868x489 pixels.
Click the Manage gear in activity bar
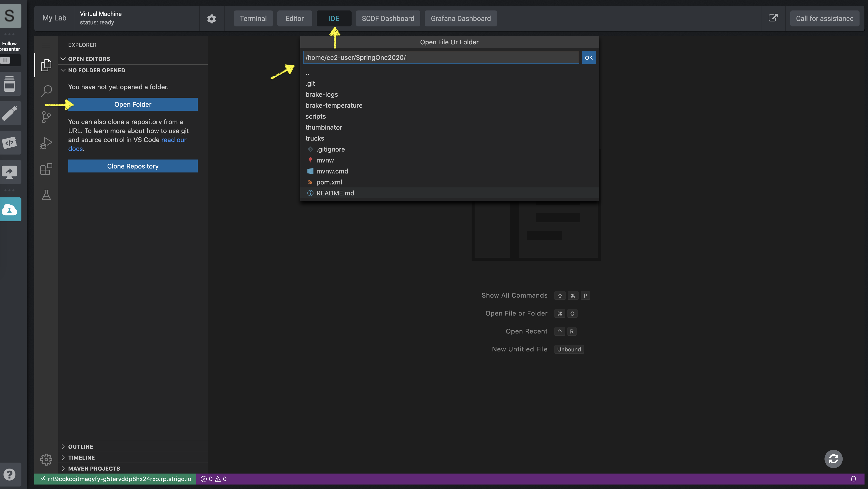(46, 459)
